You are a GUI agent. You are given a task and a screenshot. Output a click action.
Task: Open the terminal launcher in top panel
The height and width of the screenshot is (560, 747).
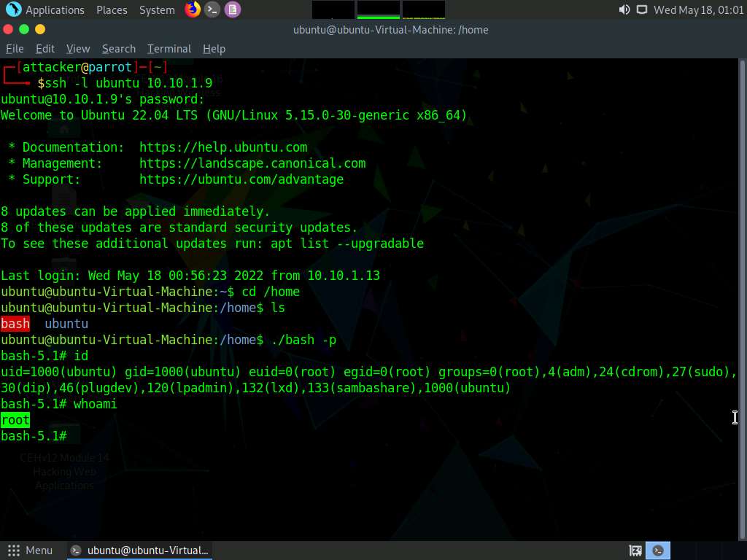tap(212, 9)
